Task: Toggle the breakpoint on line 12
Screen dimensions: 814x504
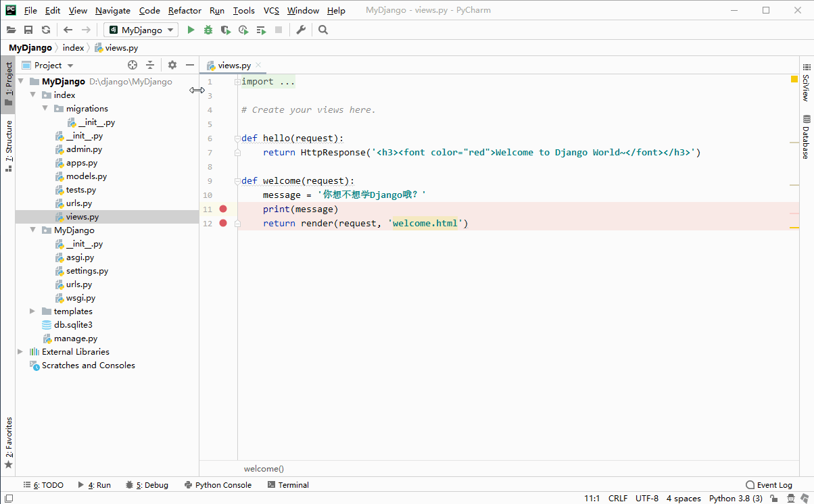Action: click(223, 223)
